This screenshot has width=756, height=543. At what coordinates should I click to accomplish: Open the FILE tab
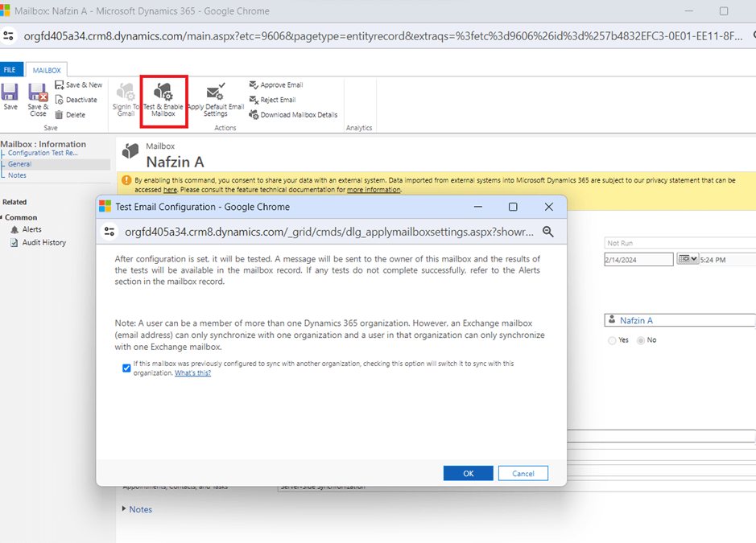(10, 70)
